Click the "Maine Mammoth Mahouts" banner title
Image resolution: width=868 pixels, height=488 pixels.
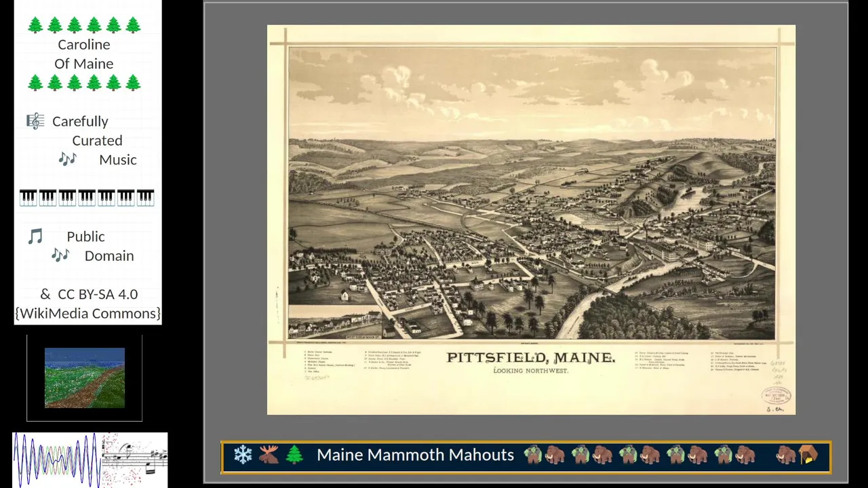(415, 455)
